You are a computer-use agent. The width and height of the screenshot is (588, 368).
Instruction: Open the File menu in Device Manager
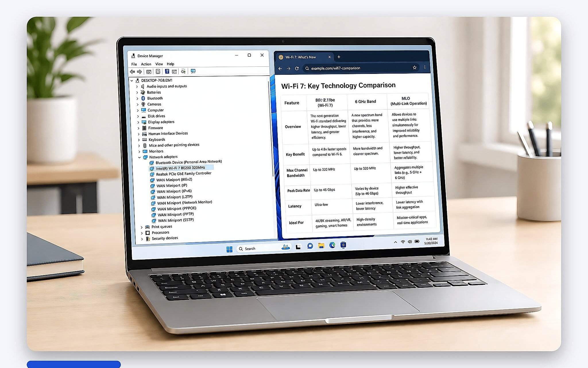pos(134,64)
